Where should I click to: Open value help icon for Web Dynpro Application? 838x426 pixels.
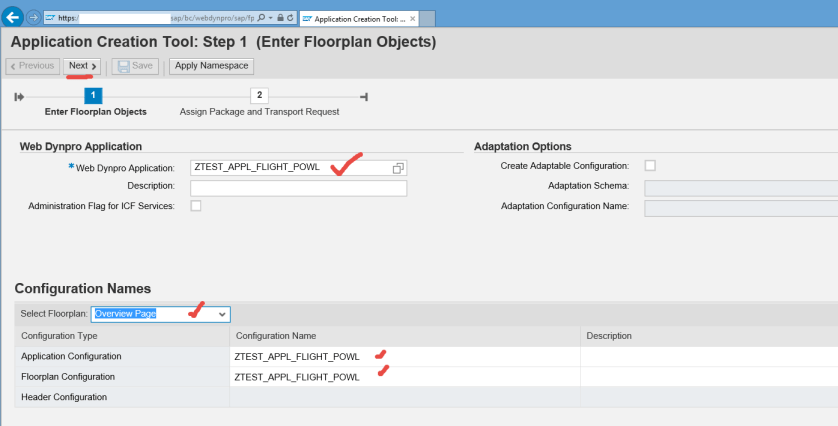398,168
